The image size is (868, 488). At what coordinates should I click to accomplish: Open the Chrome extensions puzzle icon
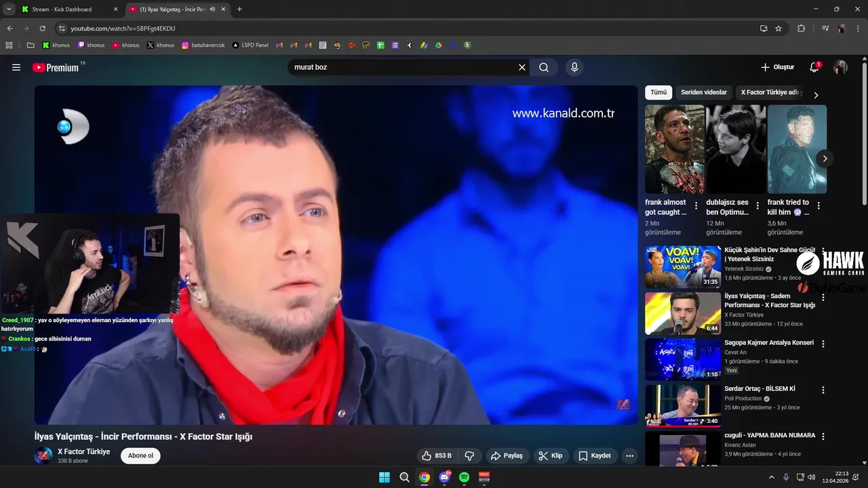(x=801, y=28)
